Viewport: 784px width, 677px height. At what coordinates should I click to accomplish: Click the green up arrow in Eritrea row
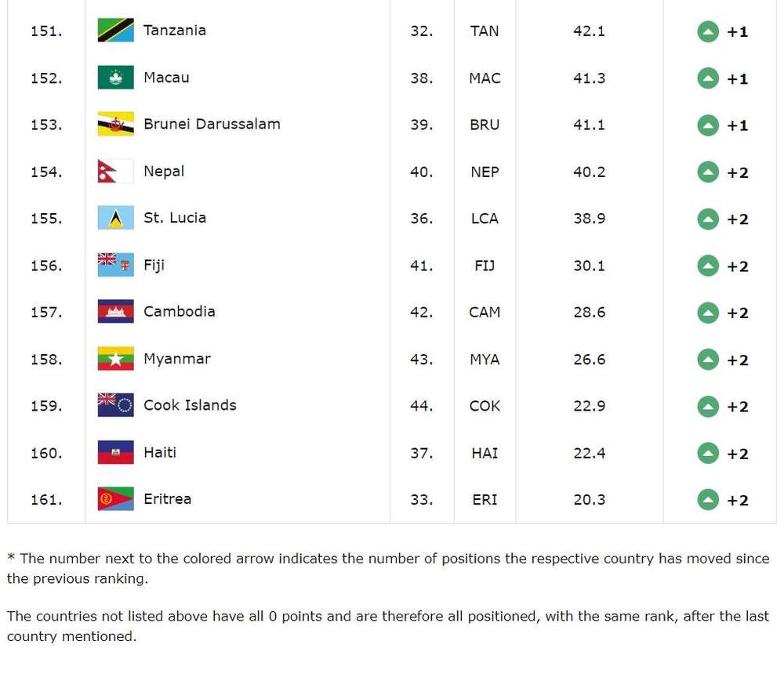708,500
